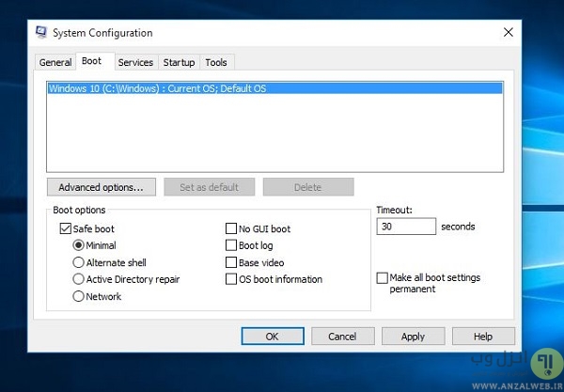Uncheck the Safe boot checkbox
The width and height of the screenshot is (564, 392).
coord(66,228)
